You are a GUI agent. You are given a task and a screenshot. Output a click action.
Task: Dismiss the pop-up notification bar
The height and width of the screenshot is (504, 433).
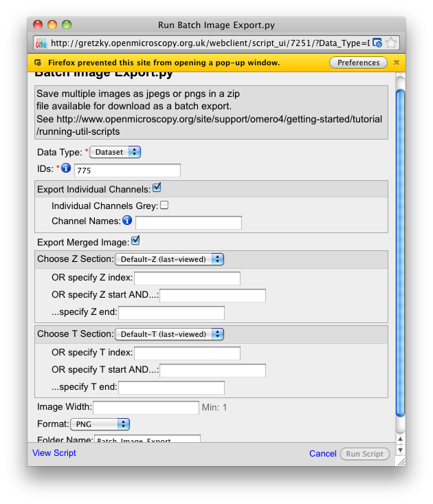pos(397,63)
